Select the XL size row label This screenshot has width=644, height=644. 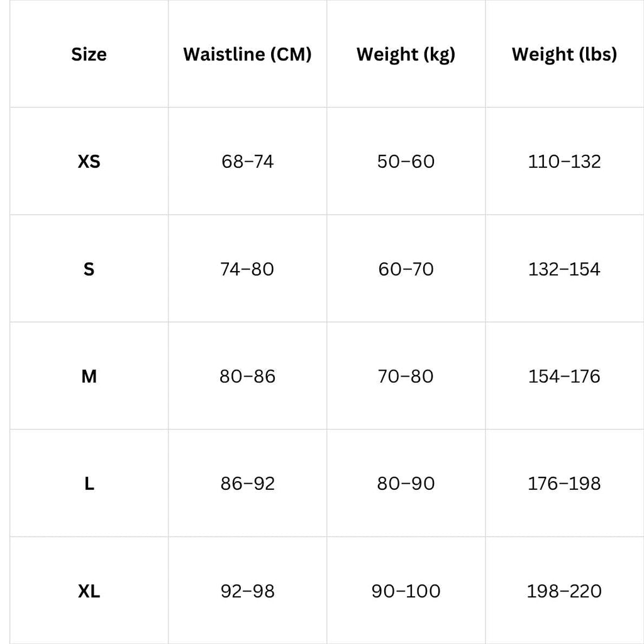tap(89, 591)
